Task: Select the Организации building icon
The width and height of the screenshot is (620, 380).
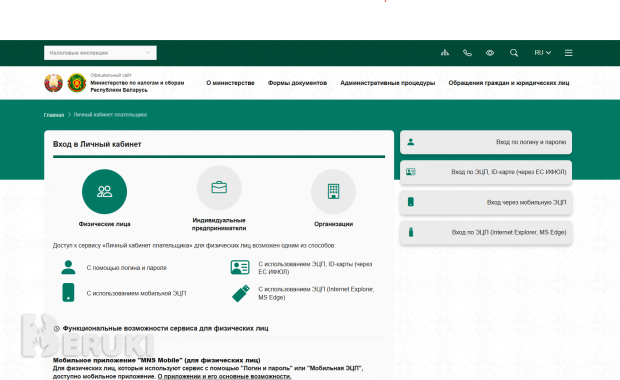Action: click(x=333, y=191)
